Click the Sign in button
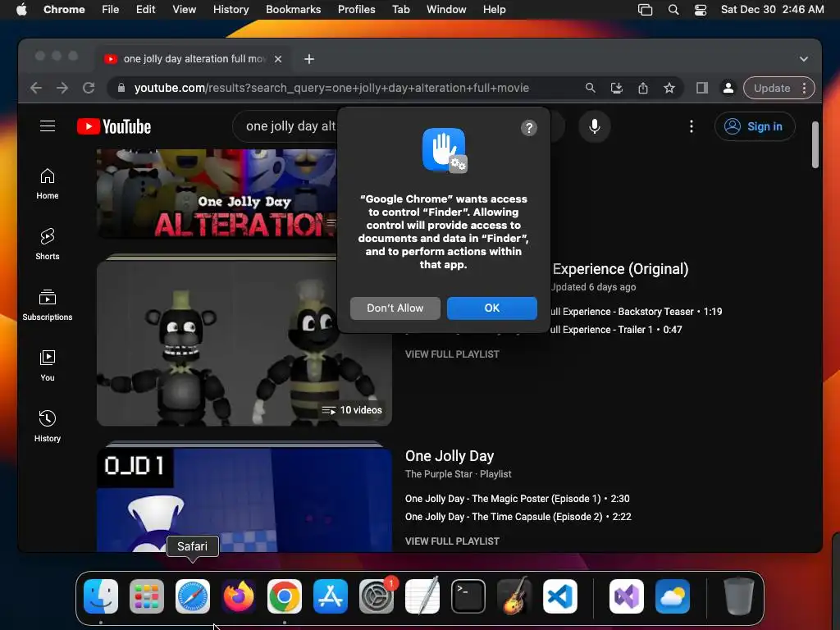Viewport: 840px width, 630px height. click(755, 126)
